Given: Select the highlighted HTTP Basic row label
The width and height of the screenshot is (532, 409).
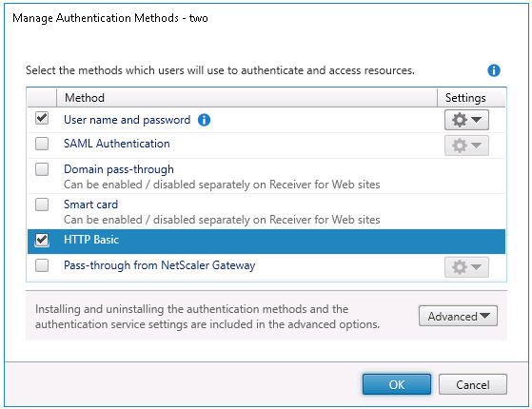Looking at the screenshot, I should point(91,240).
